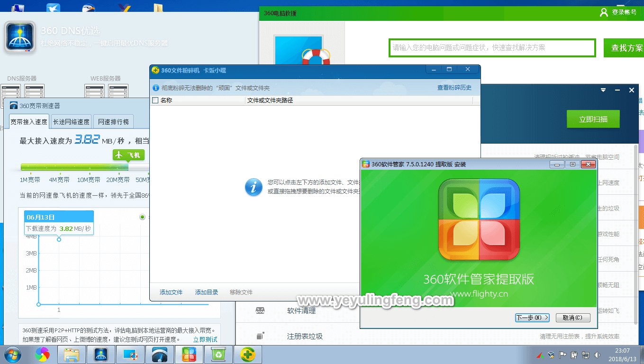Viewport: 644px width, 364px height.
Task: Open Windows Explorer from the taskbar
Action: tap(72, 355)
